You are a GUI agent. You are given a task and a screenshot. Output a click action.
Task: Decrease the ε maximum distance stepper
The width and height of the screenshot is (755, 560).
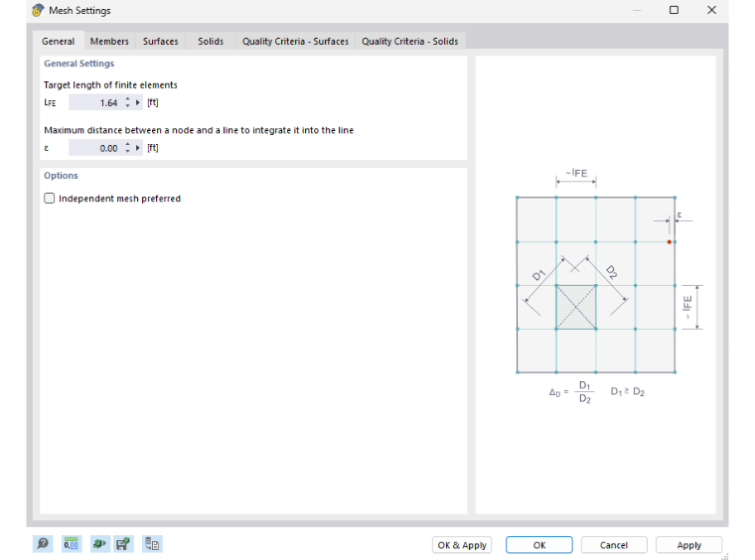click(x=127, y=151)
